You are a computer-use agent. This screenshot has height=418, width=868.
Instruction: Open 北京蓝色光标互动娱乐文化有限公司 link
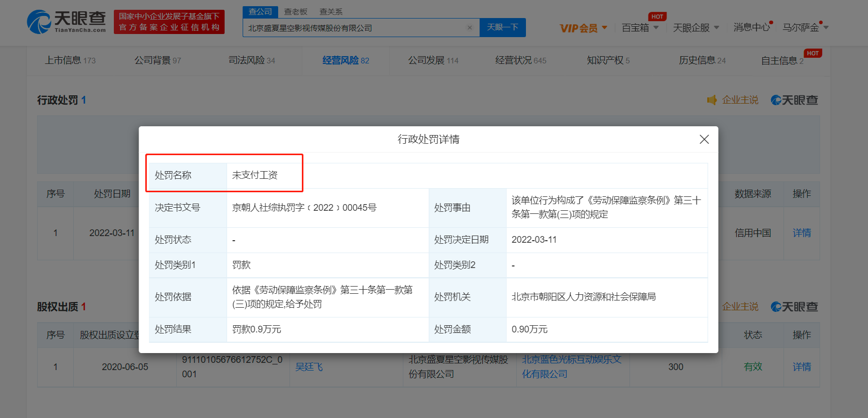572,366
